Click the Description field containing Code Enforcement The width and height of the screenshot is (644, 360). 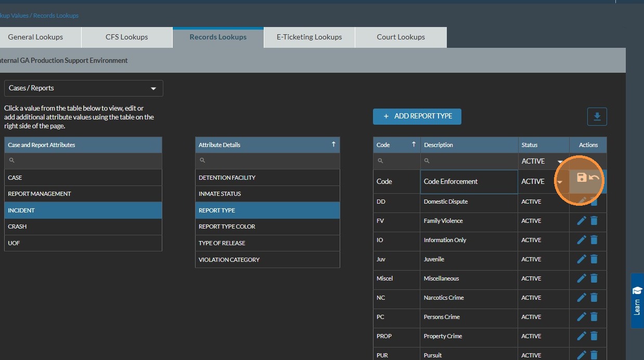[468, 182]
